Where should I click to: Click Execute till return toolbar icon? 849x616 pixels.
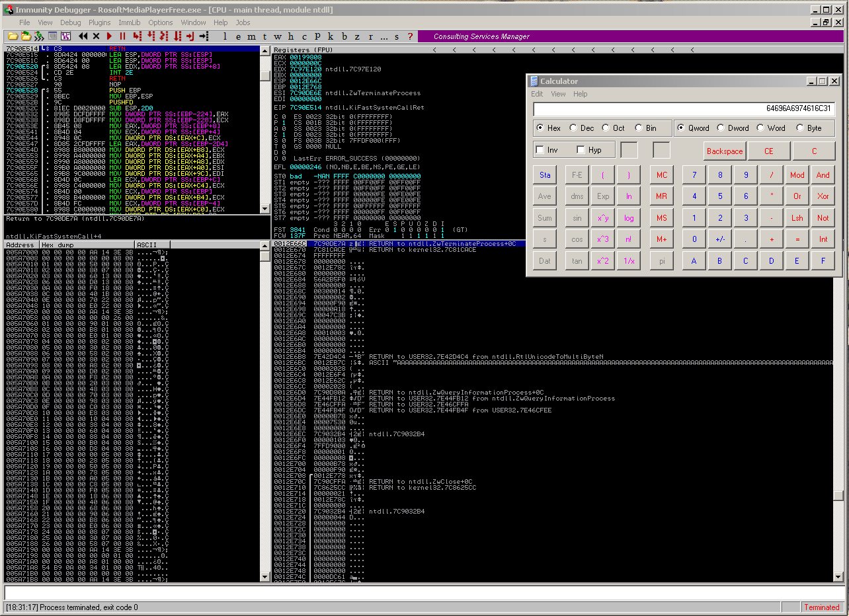click(190, 36)
